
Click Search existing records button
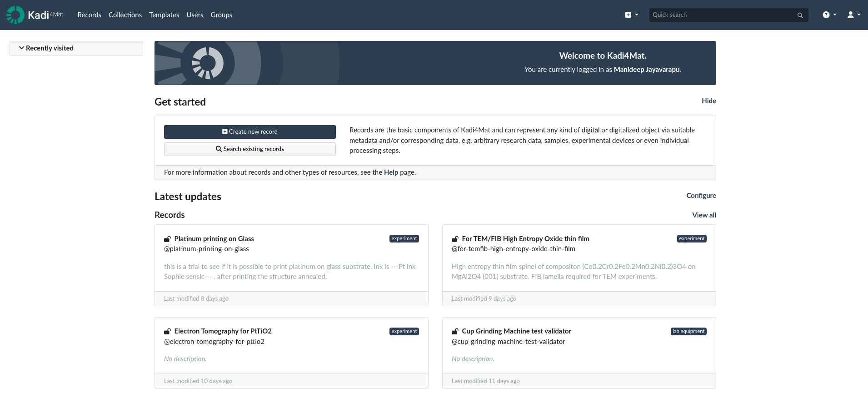[x=250, y=149]
